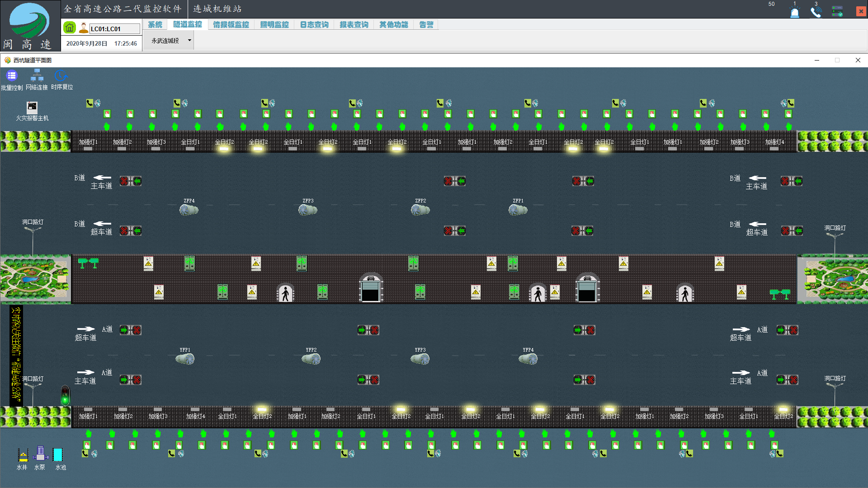The width and height of the screenshot is (868, 488).
Task: Toggle the green traffic signal light
Action: coord(66,395)
